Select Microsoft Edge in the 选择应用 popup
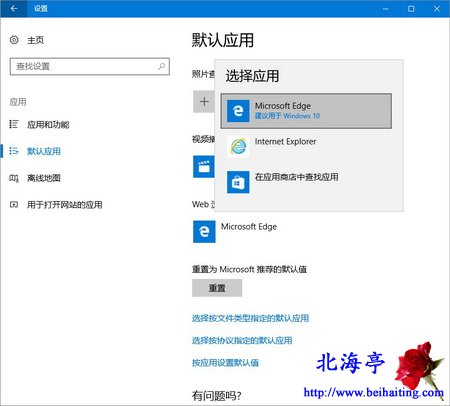 point(306,111)
